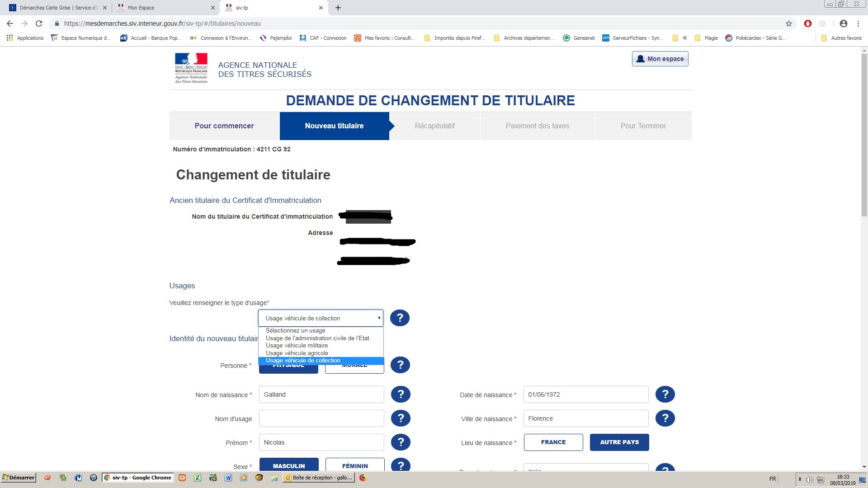
Task: Click help icon beside Ville de naissance field
Action: pos(665,418)
